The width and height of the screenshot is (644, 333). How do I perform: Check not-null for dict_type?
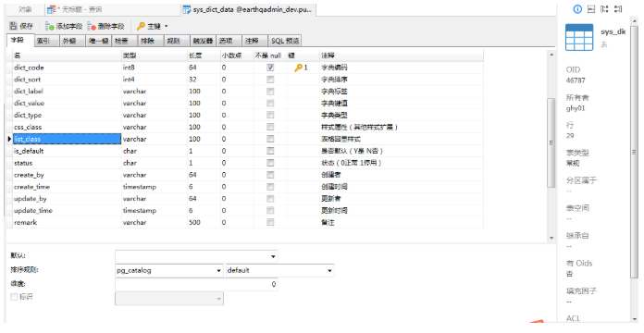(x=270, y=116)
